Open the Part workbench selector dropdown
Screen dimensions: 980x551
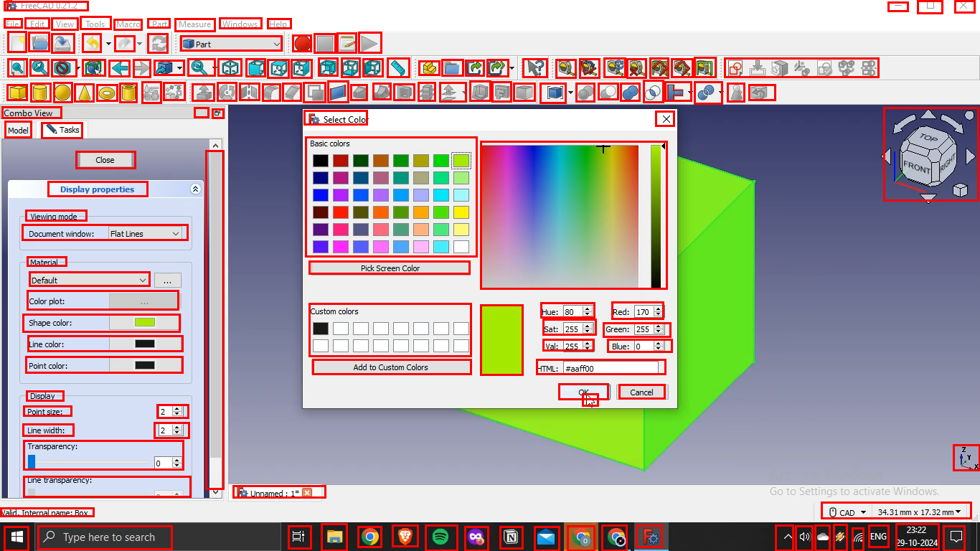point(230,44)
